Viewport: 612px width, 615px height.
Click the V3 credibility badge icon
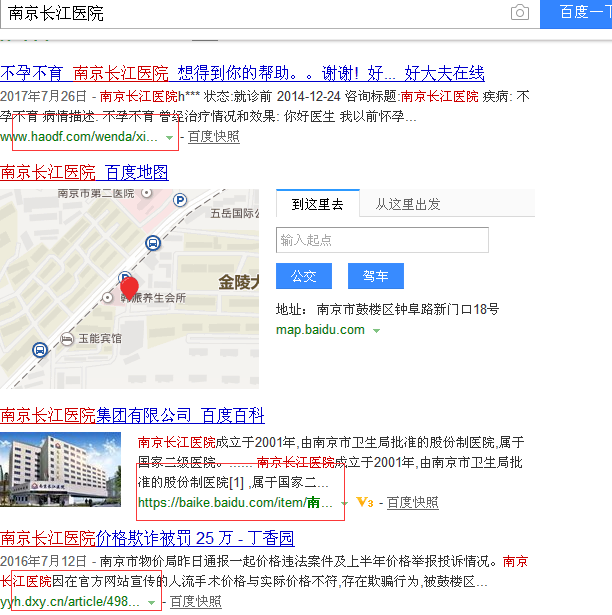(x=365, y=502)
